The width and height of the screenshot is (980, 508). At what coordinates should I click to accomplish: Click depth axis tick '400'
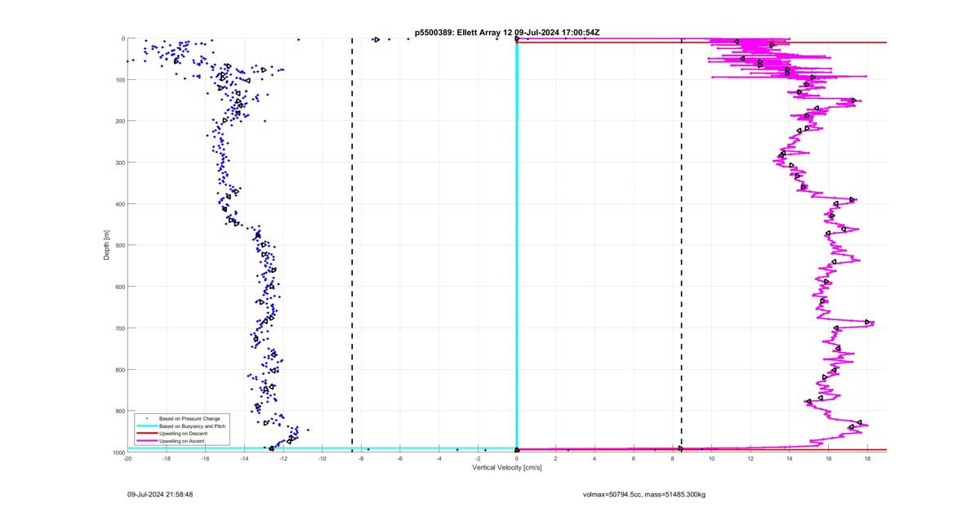pos(119,204)
